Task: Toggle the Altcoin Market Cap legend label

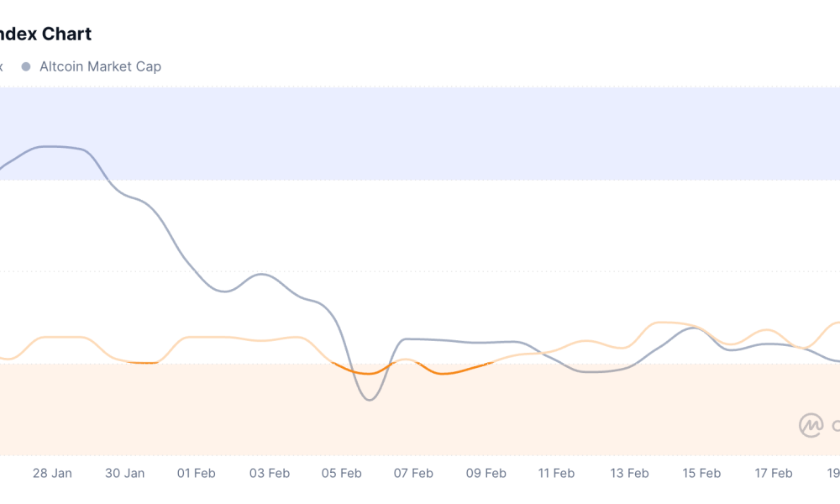Action: tap(100, 66)
